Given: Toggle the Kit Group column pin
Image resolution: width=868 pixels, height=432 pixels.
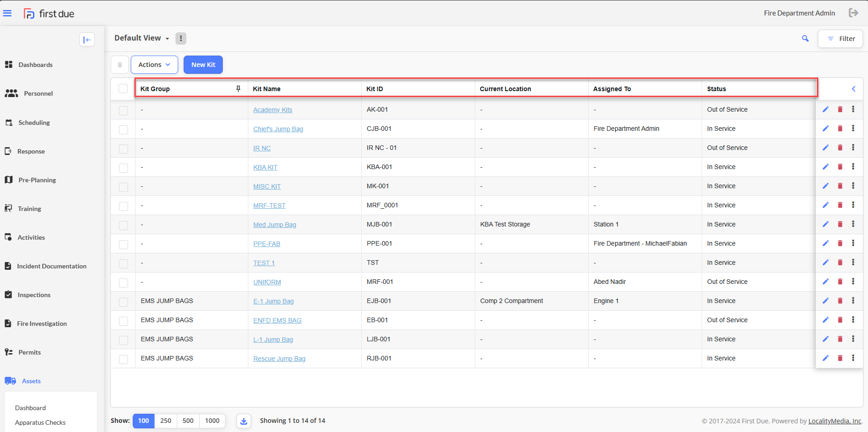Looking at the screenshot, I should (238, 89).
